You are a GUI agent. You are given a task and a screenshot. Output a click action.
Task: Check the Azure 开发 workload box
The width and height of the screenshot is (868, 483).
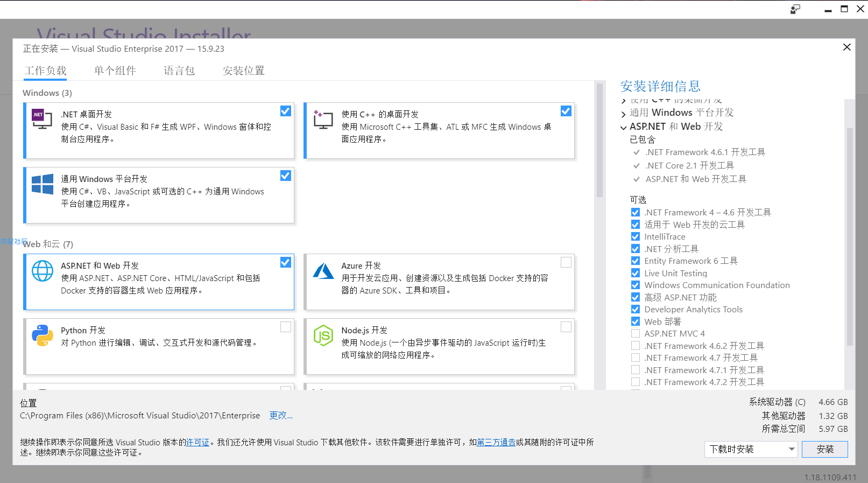coord(566,262)
